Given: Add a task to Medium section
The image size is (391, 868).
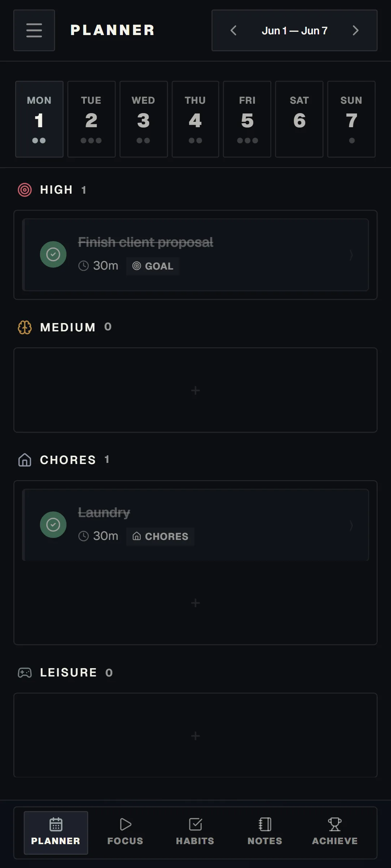Looking at the screenshot, I should [x=195, y=390].
